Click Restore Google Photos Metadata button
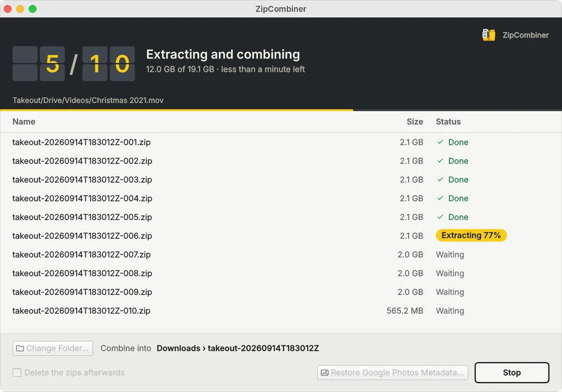This screenshot has width=562, height=392. (392, 373)
